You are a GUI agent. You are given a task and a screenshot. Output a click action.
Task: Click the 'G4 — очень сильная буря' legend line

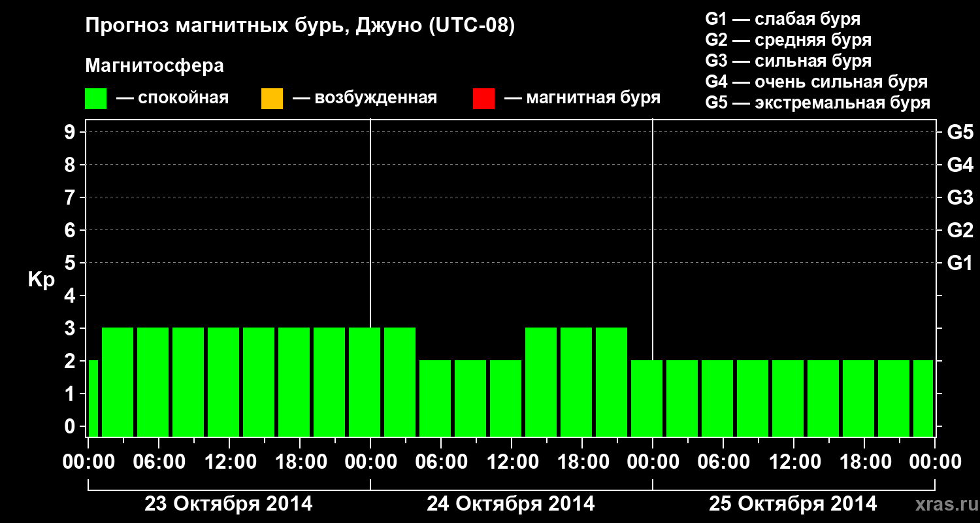tap(816, 82)
